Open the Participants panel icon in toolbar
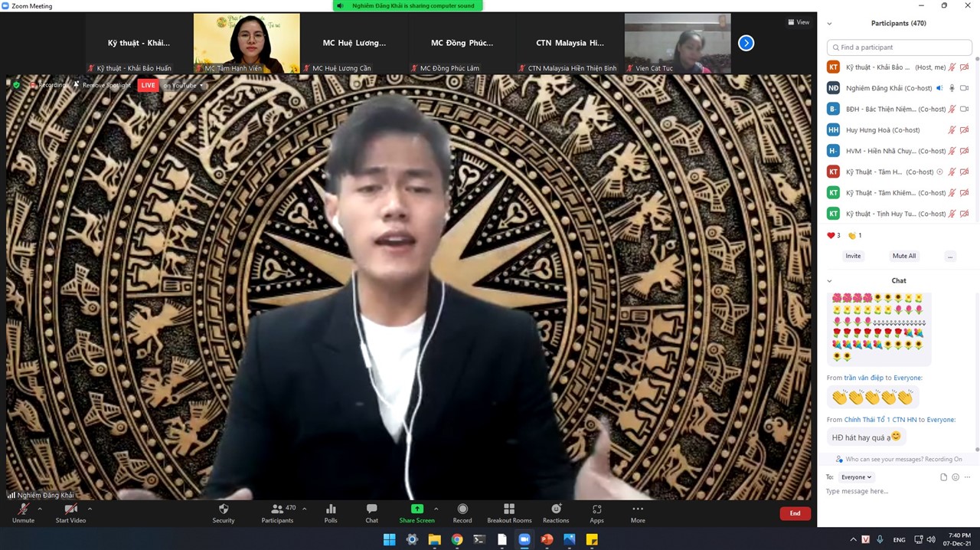The height and width of the screenshot is (550, 980). tap(276, 509)
